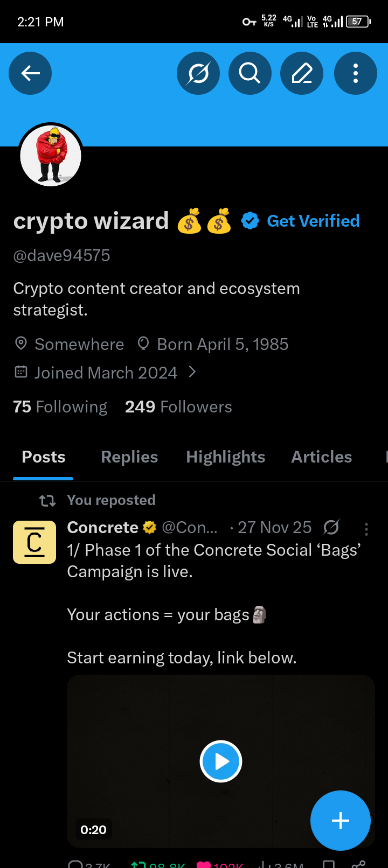Tap the search magnifier icon

click(x=250, y=73)
